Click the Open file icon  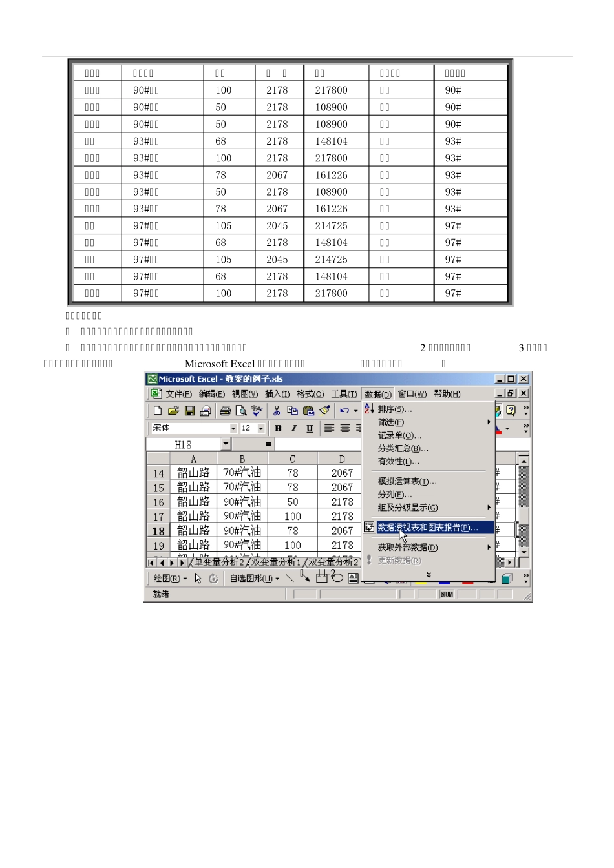click(x=173, y=411)
